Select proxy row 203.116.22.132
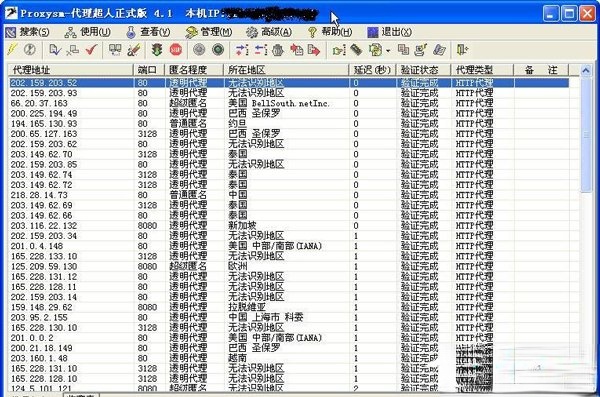The height and width of the screenshot is (397, 600). [x=289, y=225]
